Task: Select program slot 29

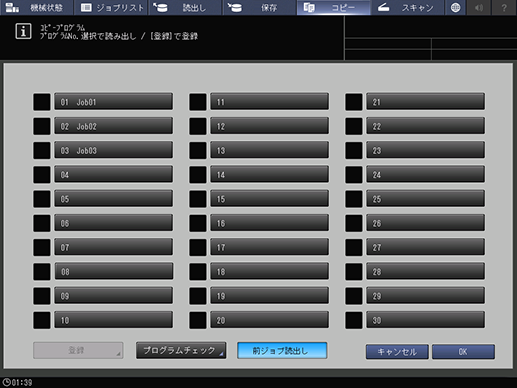Action: (426, 296)
